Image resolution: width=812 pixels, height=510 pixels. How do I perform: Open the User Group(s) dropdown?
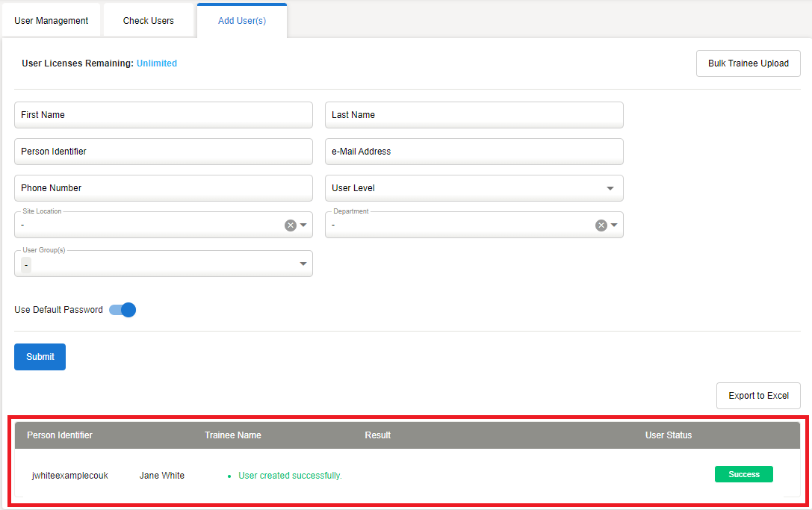click(164, 264)
